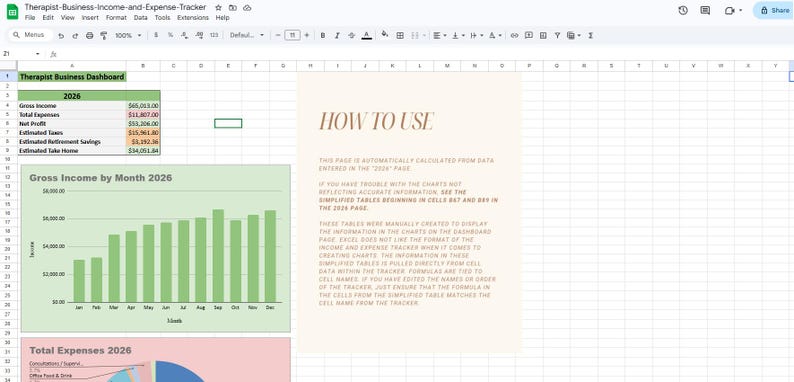The width and height of the screenshot is (794, 382).
Task: Rename the document title field
Action: 115,7
